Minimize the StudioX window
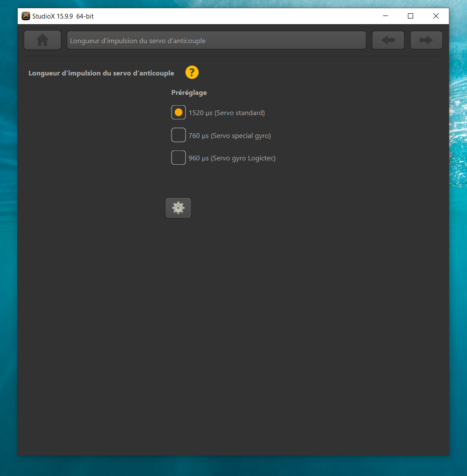 tap(386, 16)
